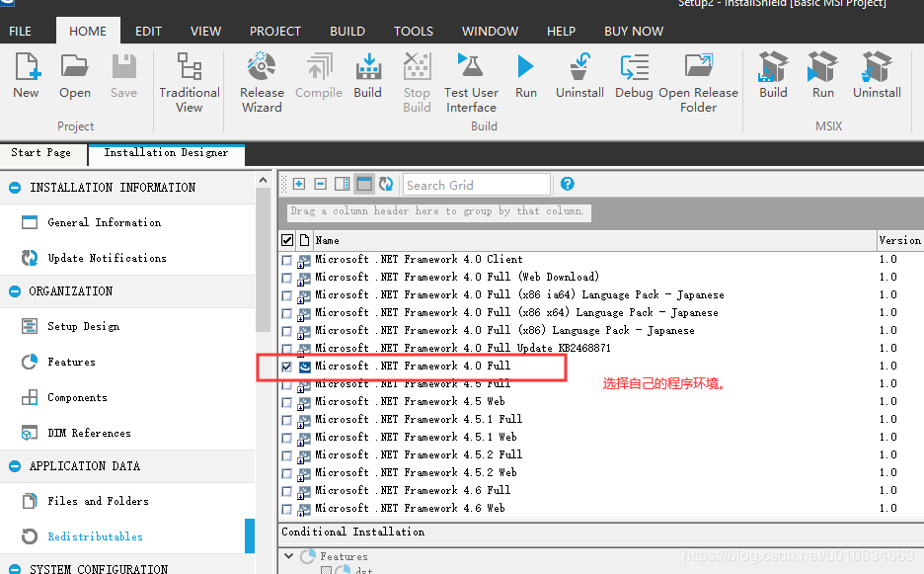The height and width of the screenshot is (574, 924).
Task: Switch to Start Page tab
Action: (x=41, y=153)
